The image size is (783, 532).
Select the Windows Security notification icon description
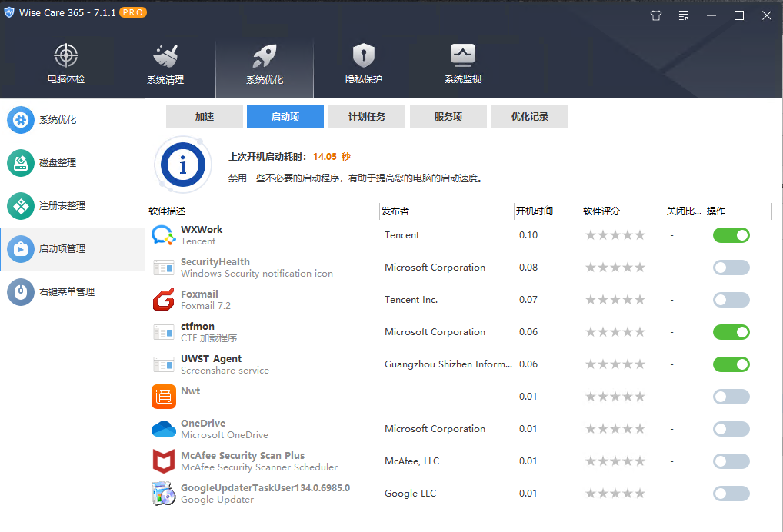[257, 274]
